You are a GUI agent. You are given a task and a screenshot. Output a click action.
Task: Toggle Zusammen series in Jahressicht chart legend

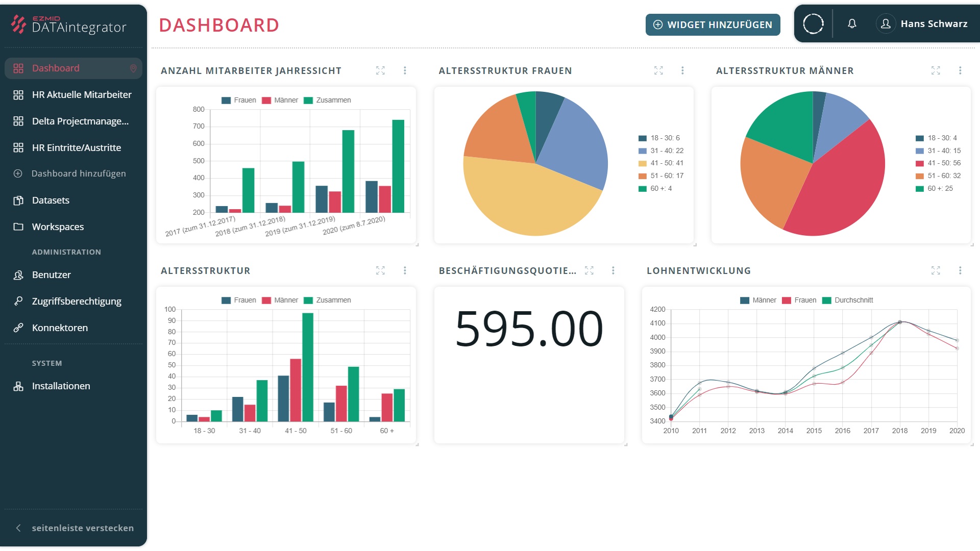click(327, 101)
